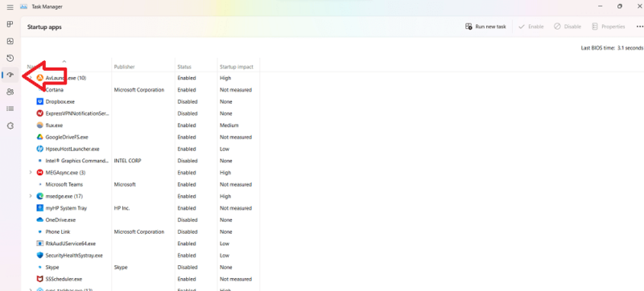Click the RtkAudUService64.exe icon
Screen dimensions: 644x291
pos(39,244)
